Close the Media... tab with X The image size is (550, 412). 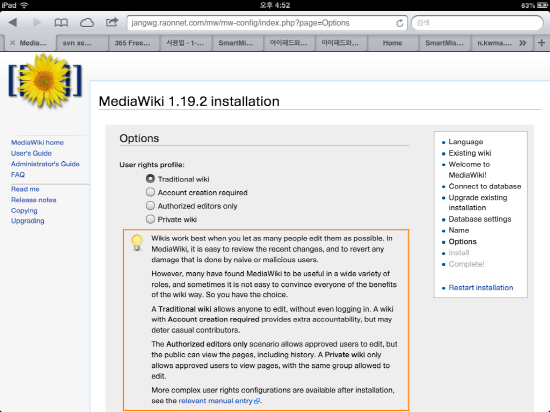click(x=13, y=43)
